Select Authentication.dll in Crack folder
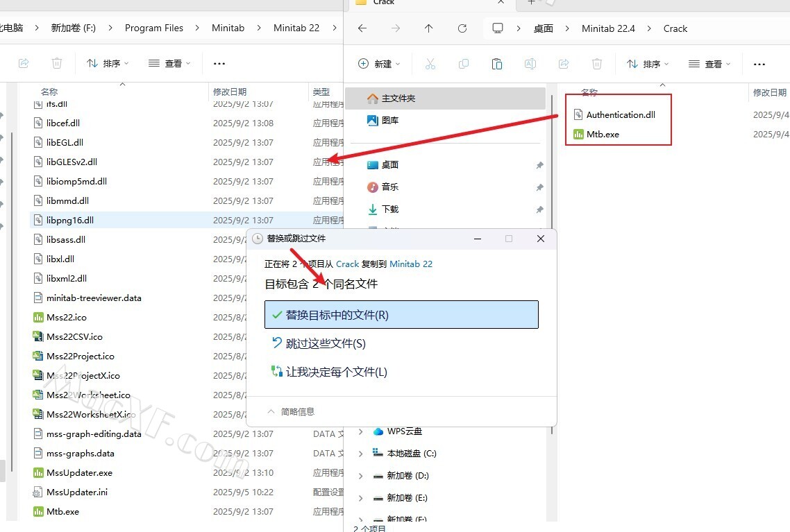The height and width of the screenshot is (532, 790). [621, 114]
